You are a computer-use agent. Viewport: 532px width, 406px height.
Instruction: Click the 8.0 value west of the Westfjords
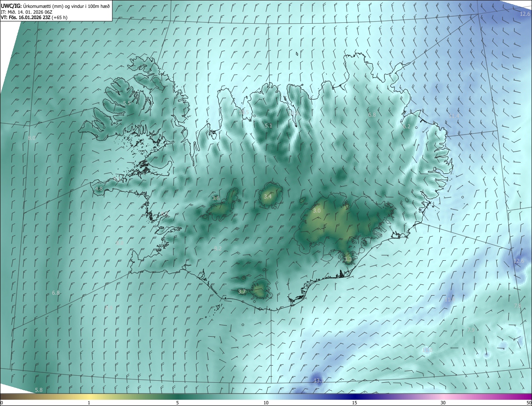click(32, 138)
